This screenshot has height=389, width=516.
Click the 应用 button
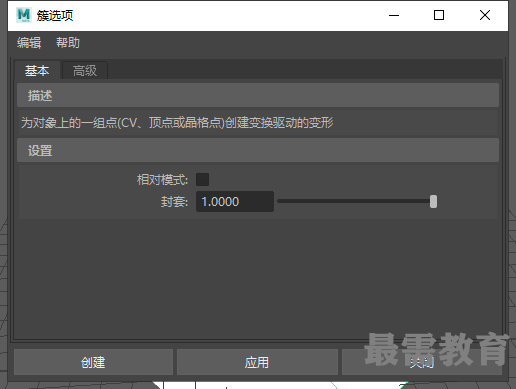pyautogui.click(x=257, y=362)
